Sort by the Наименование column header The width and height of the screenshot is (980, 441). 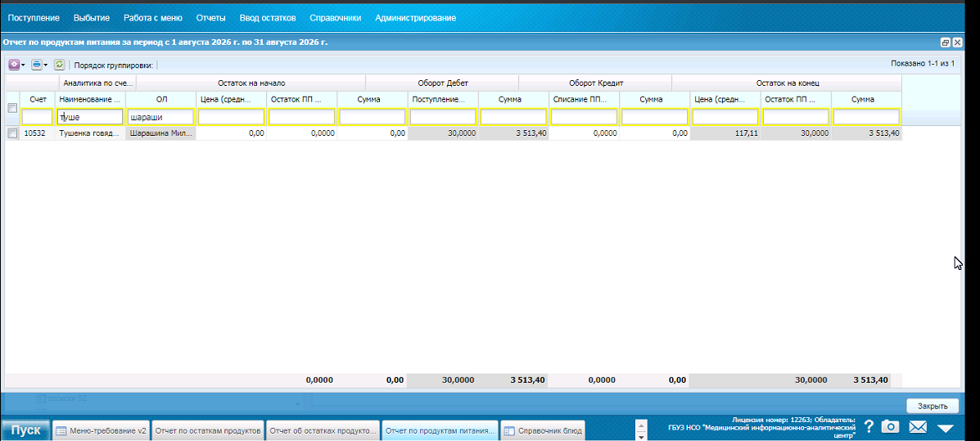point(90,99)
